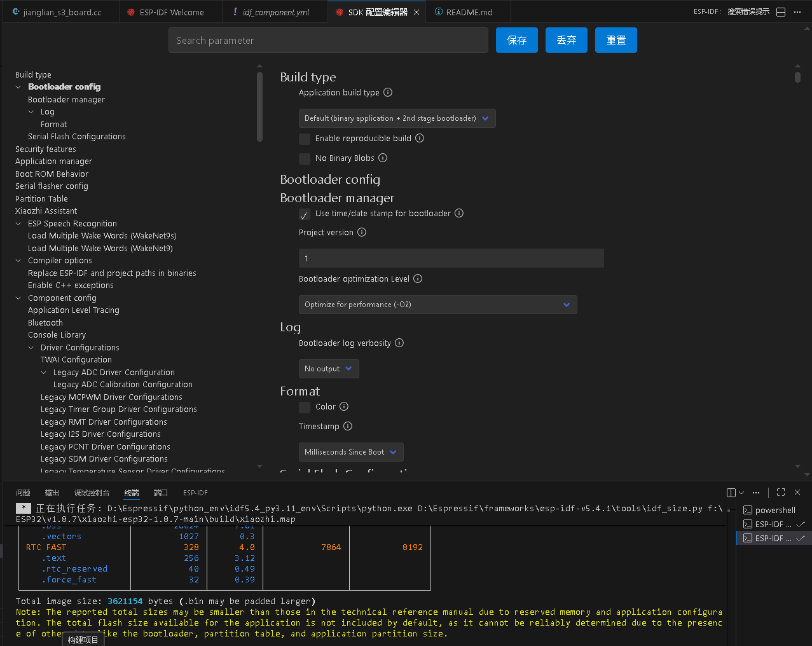Show info icon beside Color option
The image size is (812, 646).
(344, 406)
